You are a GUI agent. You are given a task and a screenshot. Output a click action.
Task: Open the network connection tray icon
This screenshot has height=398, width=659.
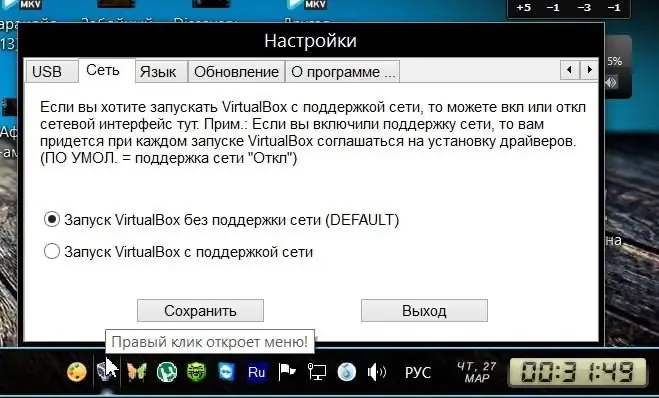pos(316,372)
